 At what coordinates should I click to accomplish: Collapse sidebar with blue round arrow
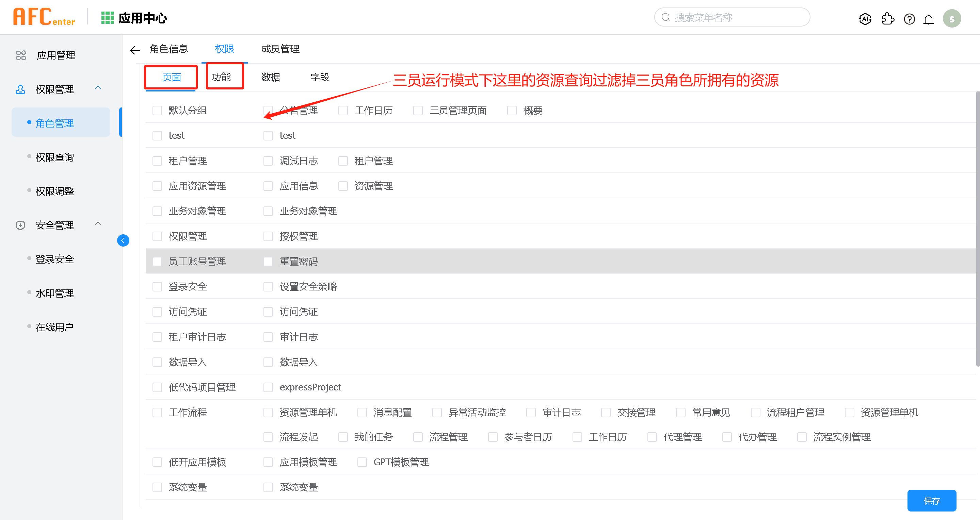click(x=123, y=240)
